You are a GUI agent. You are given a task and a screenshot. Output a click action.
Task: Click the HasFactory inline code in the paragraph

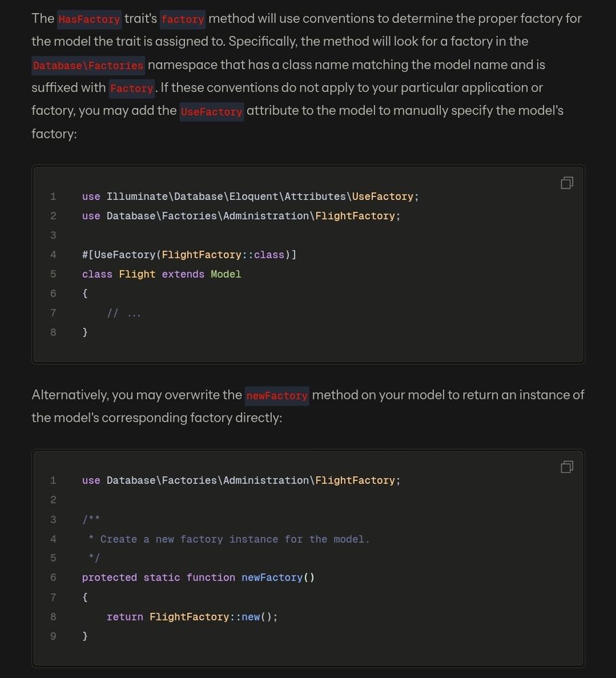(89, 19)
